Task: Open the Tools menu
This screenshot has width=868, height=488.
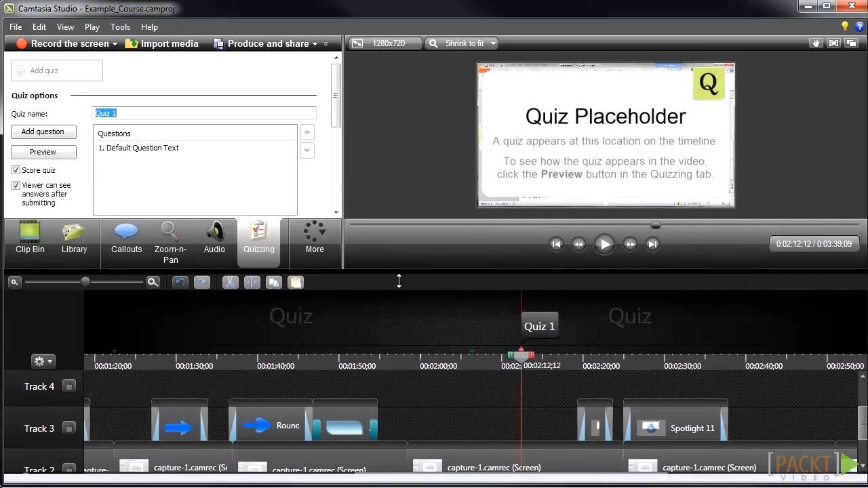Action: click(120, 27)
